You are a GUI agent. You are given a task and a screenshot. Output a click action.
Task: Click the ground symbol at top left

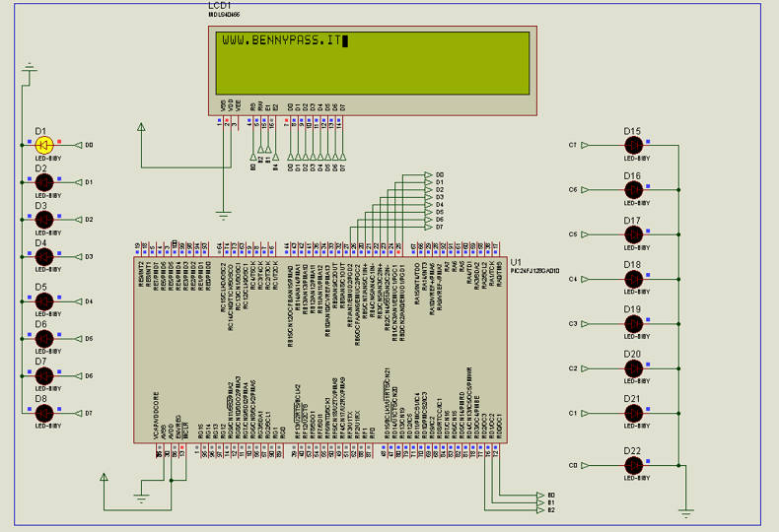pyautogui.click(x=29, y=68)
